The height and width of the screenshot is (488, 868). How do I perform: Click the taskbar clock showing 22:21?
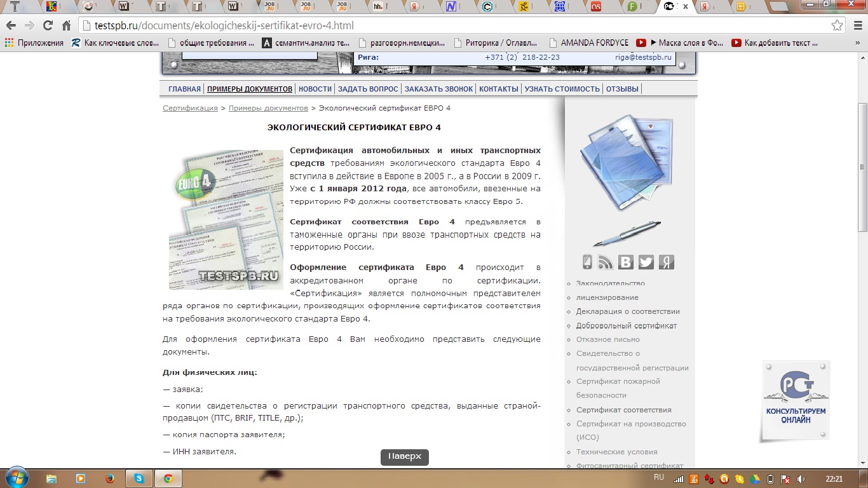tap(834, 478)
